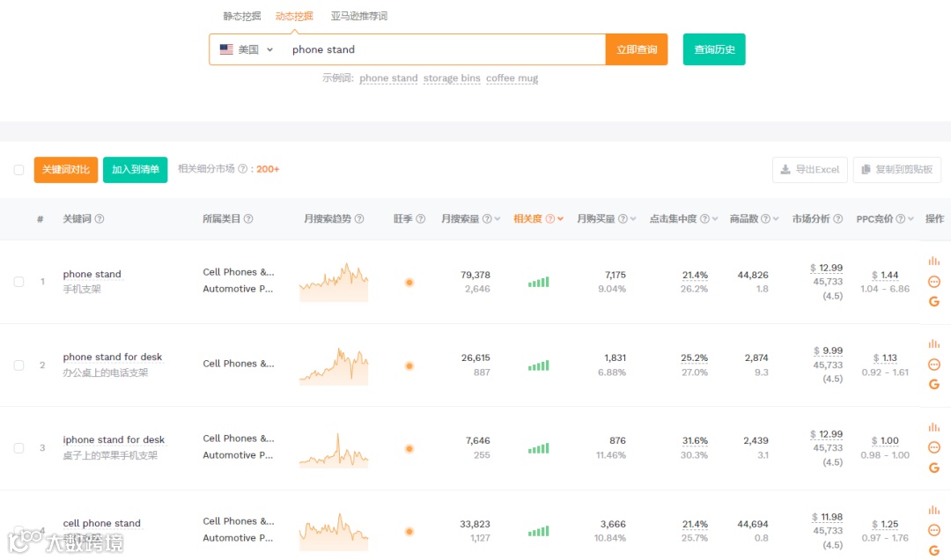Viewport: 951px width, 560px height.
Task: Sort by 月购买量 column arrow
Action: pyautogui.click(x=633, y=219)
